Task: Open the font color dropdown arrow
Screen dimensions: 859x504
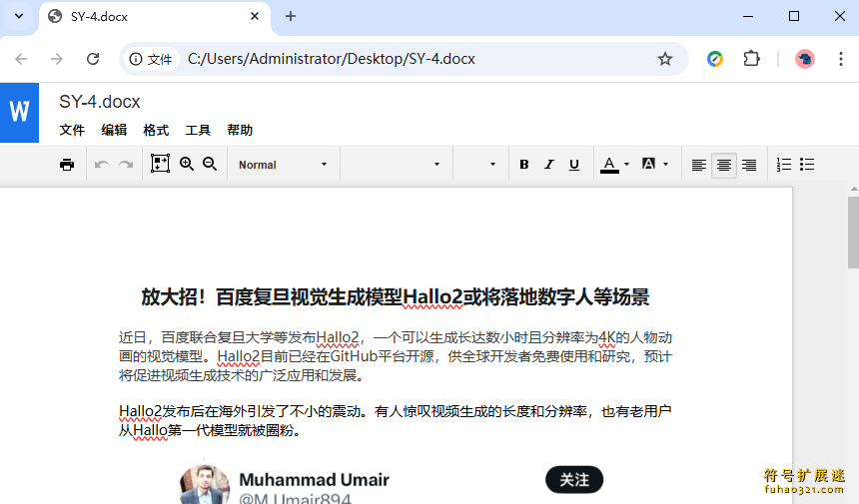Action: pyautogui.click(x=626, y=164)
